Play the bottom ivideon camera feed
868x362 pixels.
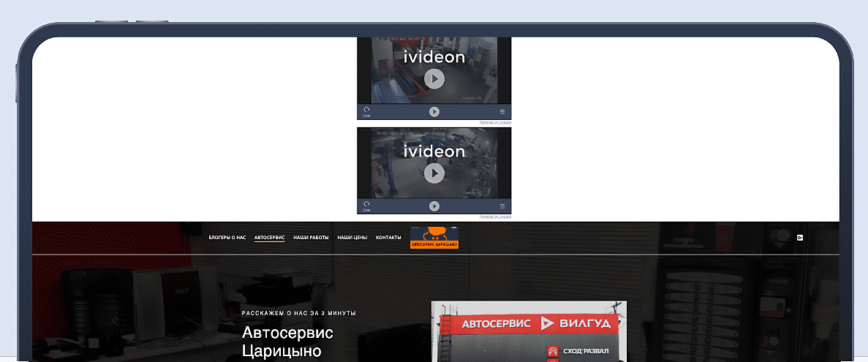[x=434, y=174]
